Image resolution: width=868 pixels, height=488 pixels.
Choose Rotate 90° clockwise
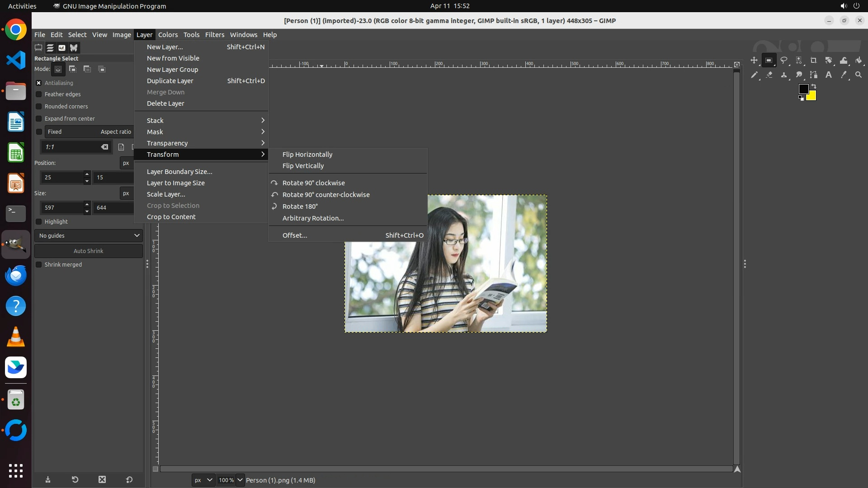coord(313,183)
